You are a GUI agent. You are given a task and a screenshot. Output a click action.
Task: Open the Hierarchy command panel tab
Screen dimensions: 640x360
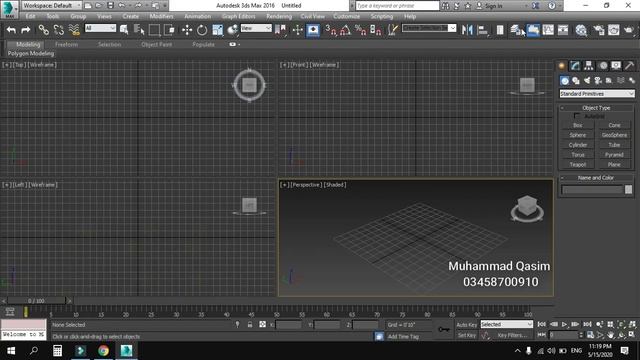589,65
